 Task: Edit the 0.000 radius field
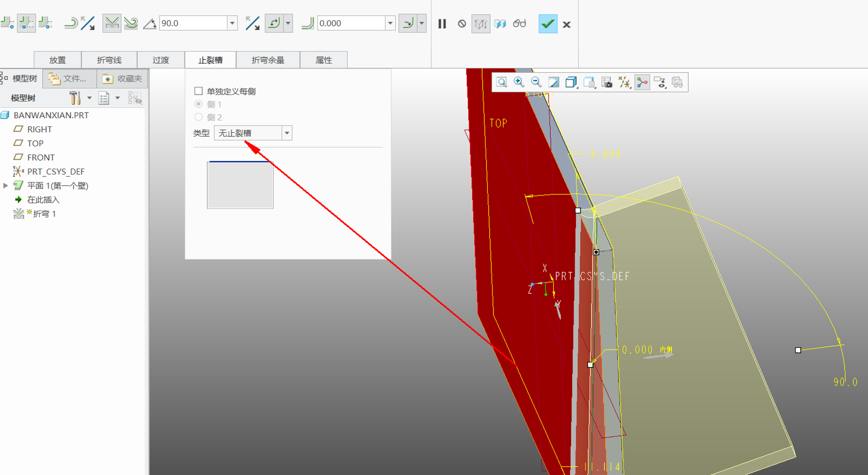(x=352, y=23)
